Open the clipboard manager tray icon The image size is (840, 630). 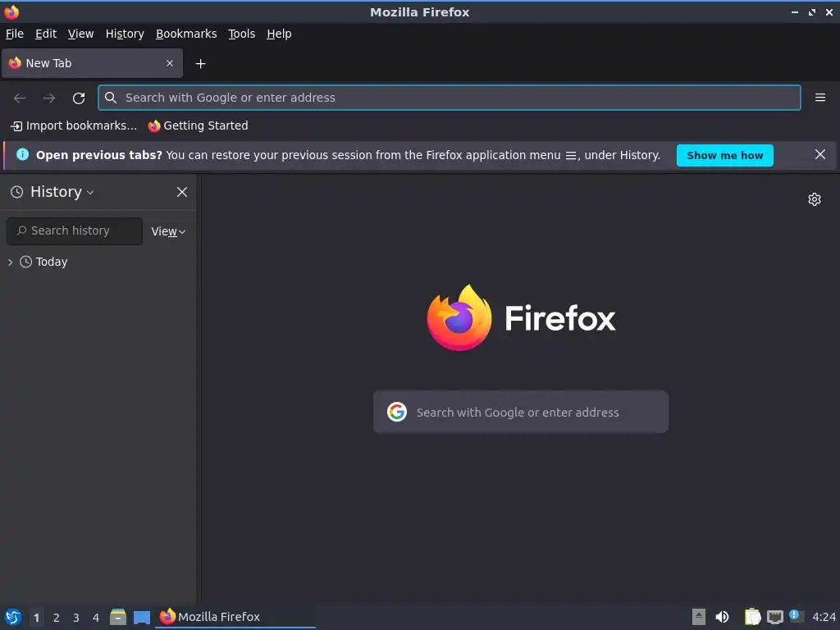(x=752, y=617)
